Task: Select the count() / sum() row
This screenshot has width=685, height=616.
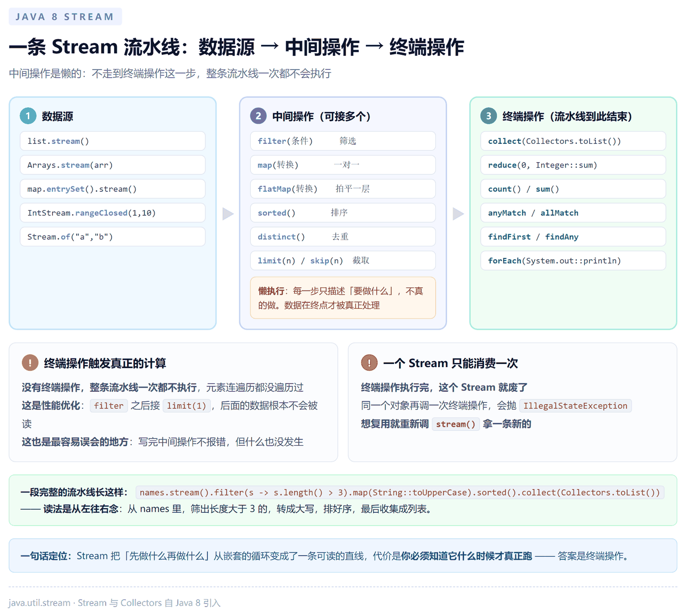Action: pyautogui.click(x=573, y=189)
